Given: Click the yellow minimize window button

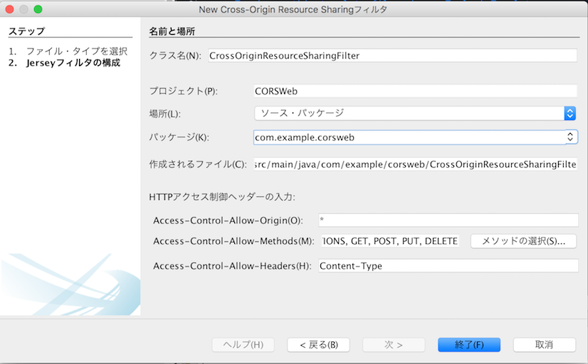Looking at the screenshot, I should click(x=23, y=9).
